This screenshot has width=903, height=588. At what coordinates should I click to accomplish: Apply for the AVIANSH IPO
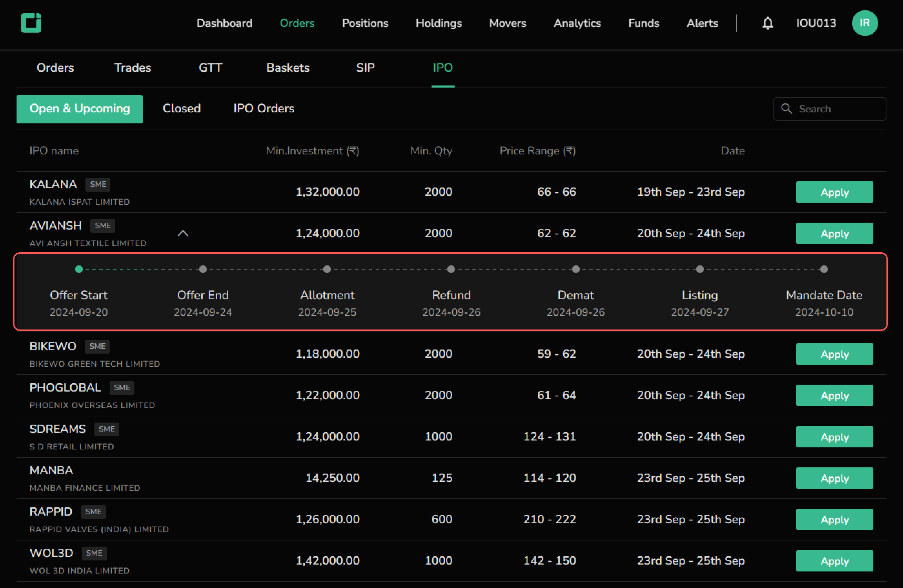[834, 233]
